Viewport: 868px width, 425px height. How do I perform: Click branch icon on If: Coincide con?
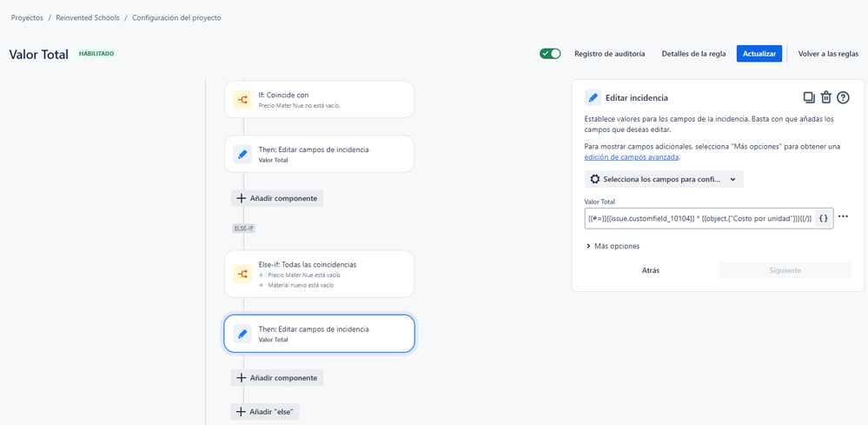pyautogui.click(x=242, y=100)
